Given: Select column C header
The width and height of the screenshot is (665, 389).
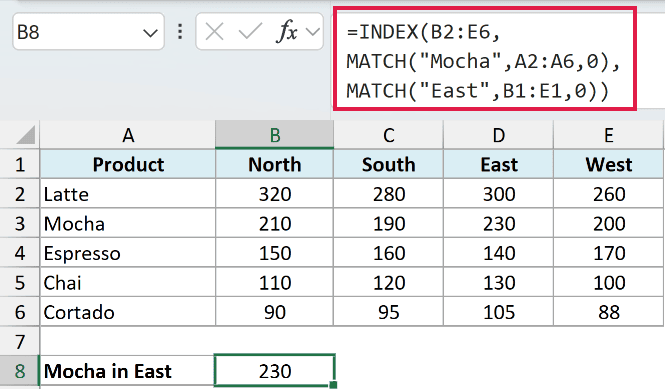Looking at the screenshot, I should click(x=388, y=135).
